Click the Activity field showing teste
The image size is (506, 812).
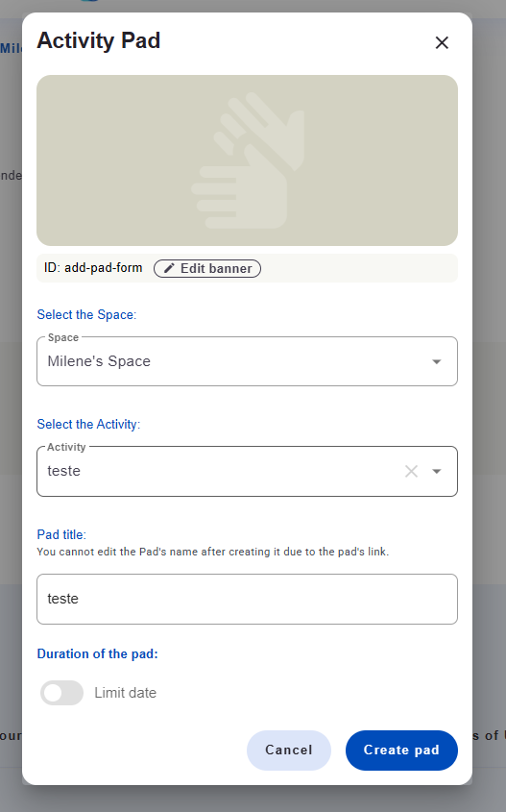pyautogui.click(x=248, y=471)
